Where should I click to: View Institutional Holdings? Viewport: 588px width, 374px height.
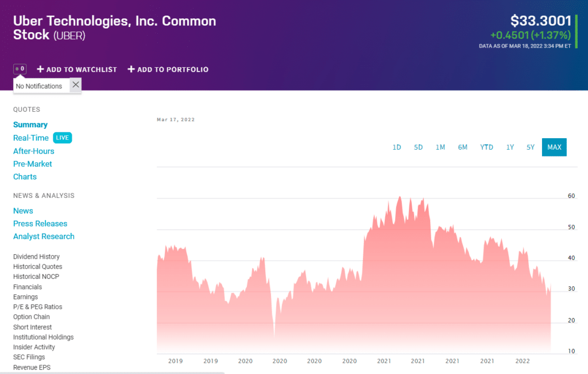43,337
